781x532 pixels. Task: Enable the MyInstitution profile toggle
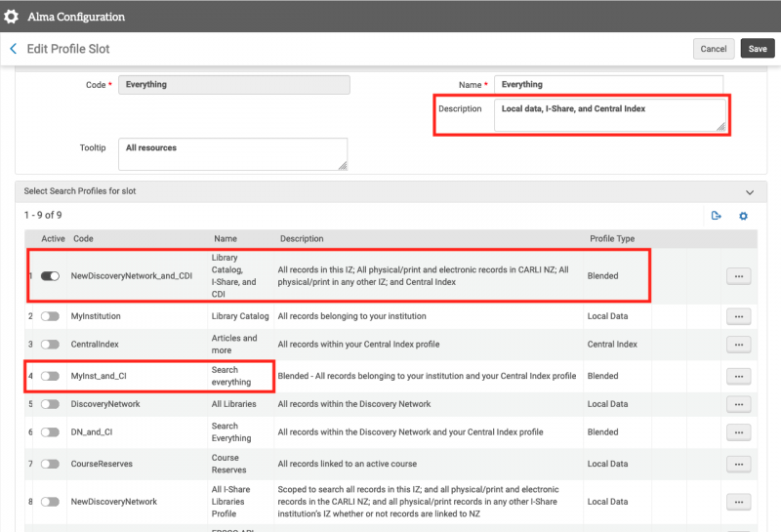click(x=50, y=316)
